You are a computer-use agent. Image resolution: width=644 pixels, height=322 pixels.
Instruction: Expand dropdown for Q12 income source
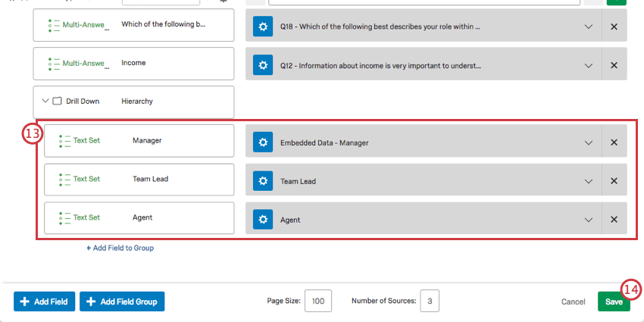tap(589, 66)
